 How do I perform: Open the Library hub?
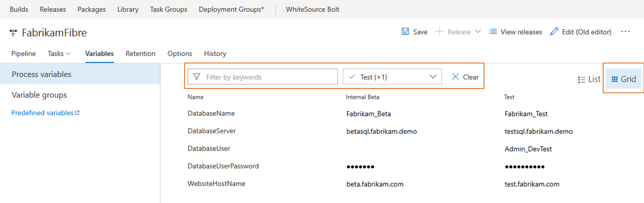(x=128, y=9)
